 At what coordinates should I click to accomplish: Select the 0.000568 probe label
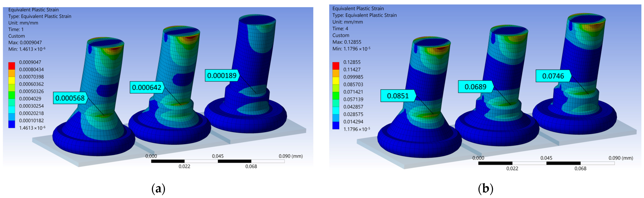tap(70, 98)
